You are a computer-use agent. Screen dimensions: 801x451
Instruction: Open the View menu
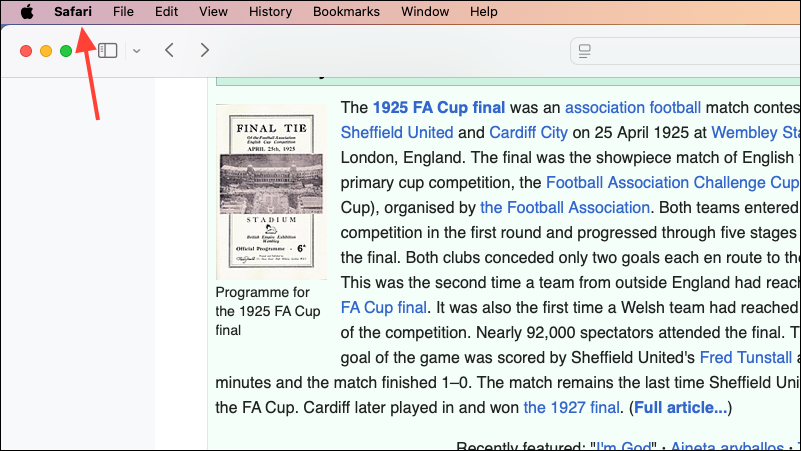click(214, 11)
